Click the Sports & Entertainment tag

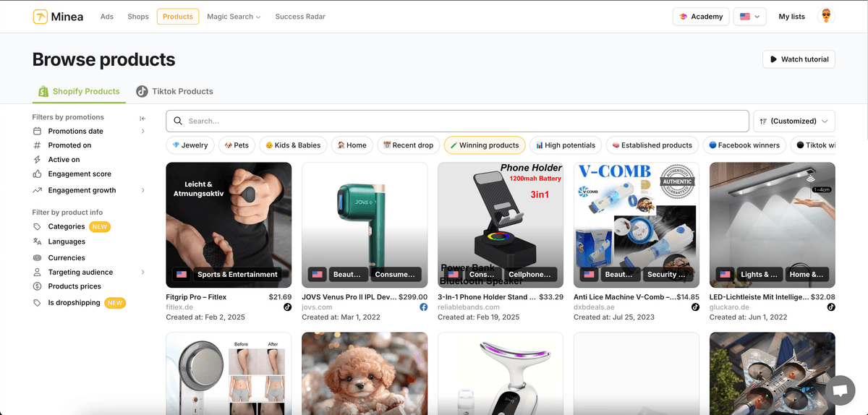(237, 275)
